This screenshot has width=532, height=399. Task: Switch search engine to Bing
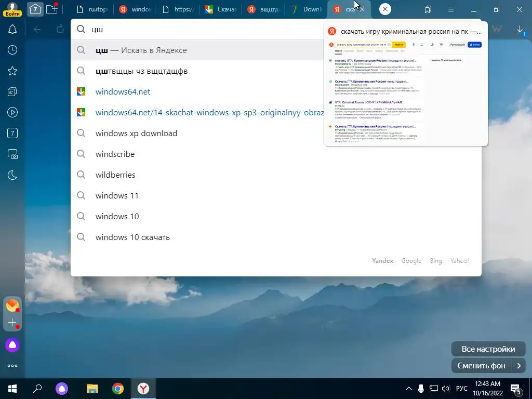pyautogui.click(x=436, y=261)
